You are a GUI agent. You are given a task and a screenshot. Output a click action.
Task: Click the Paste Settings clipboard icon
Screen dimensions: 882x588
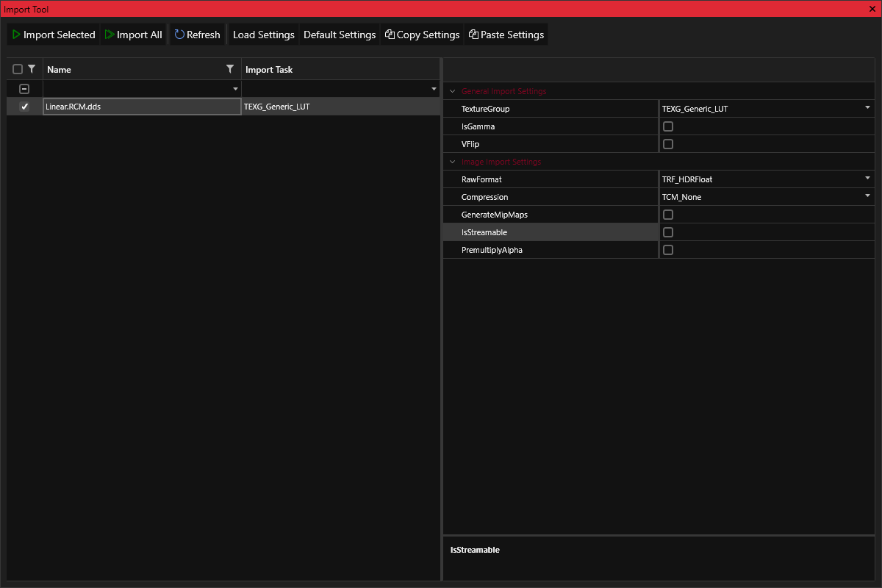coord(474,35)
